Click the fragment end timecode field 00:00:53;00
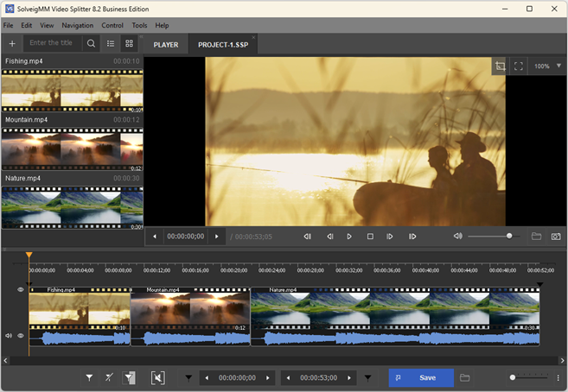The image size is (568, 392). coord(319,378)
